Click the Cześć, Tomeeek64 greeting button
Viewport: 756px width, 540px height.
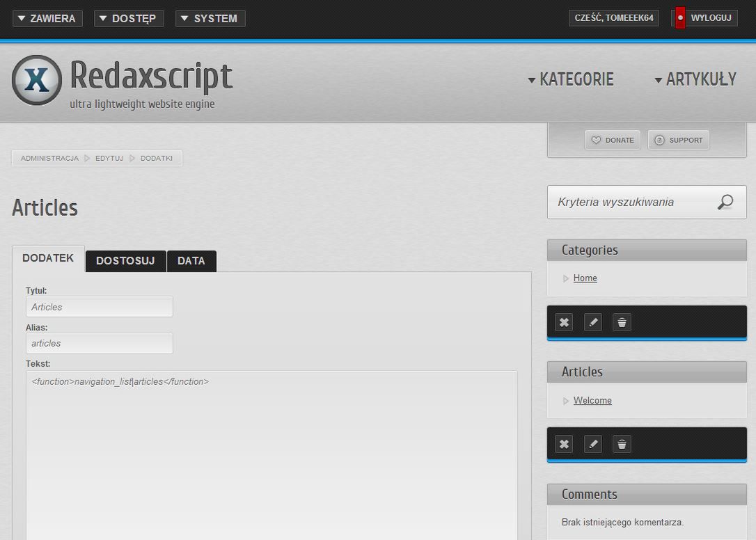click(x=614, y=18)
